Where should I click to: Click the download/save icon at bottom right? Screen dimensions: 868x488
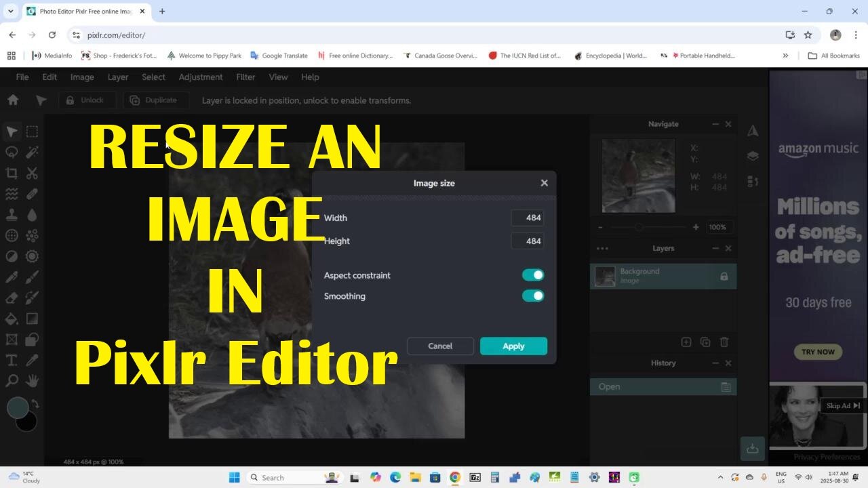click(x=752, y=448)
